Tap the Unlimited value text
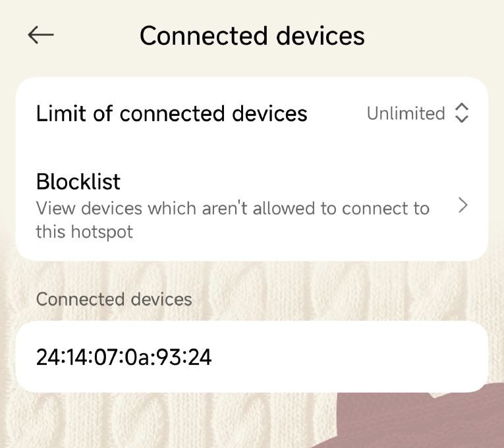The image size is (504, 448). click(x=406, y=113)
